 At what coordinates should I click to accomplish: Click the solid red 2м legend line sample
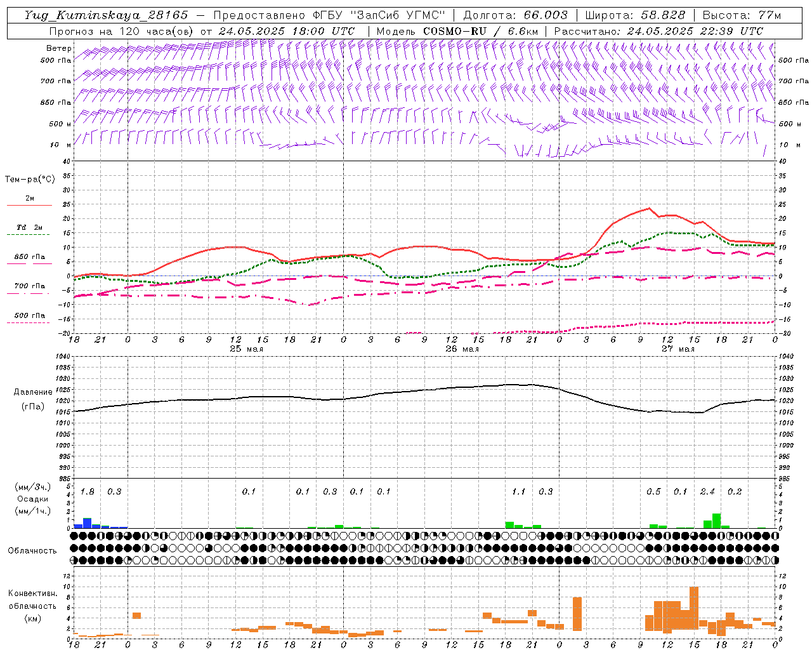point(29,206)
